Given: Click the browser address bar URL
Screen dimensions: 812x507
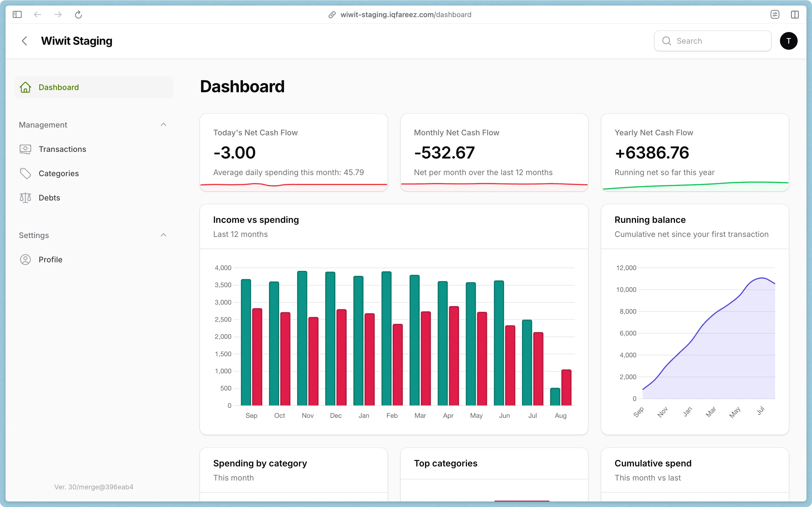Looking at the screenshot, I should coord(406,15).
